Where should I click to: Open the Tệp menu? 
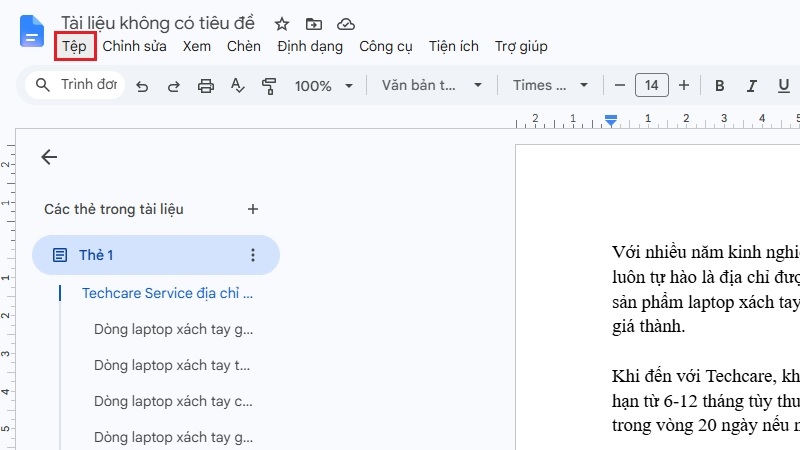74,46
